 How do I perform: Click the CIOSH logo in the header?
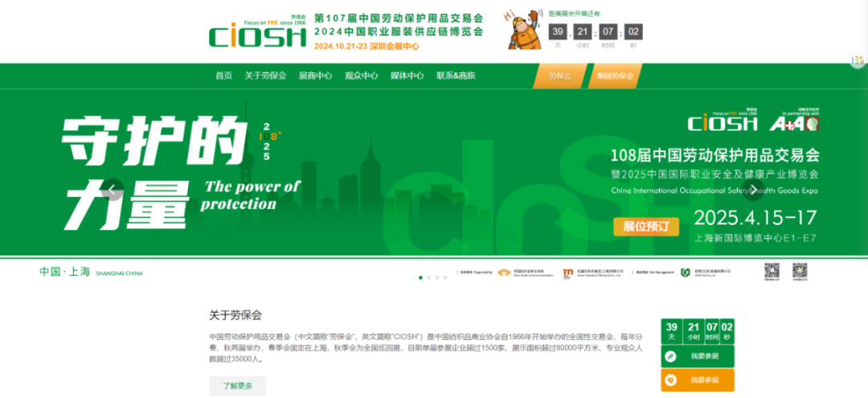pyautogui.click(x=257, y=32)
